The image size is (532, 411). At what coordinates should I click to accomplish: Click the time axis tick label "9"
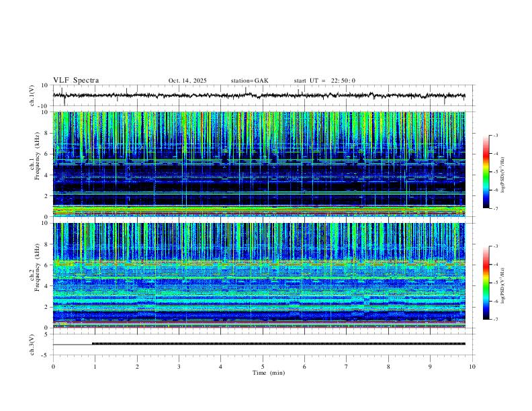(x=430, y=367)
